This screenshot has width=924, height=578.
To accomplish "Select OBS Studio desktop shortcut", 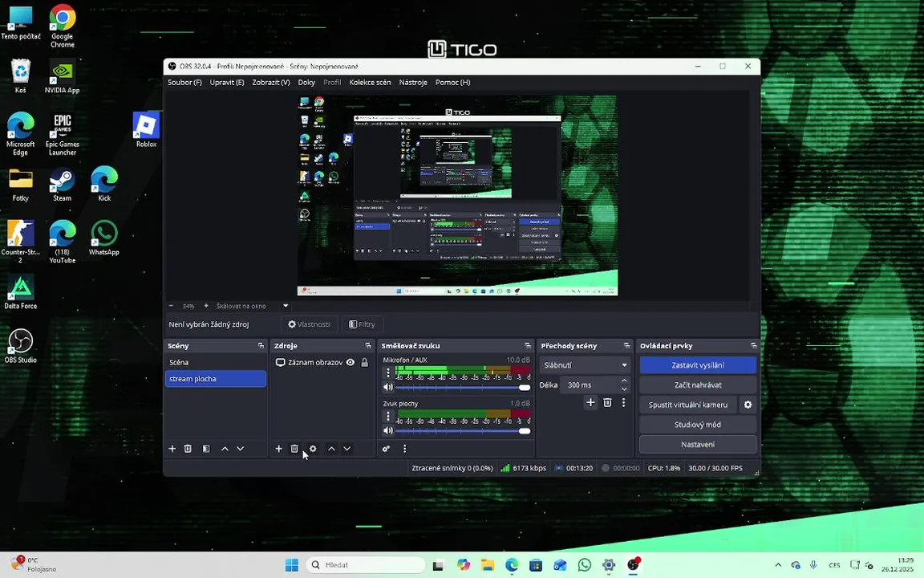I will [21, 346].
